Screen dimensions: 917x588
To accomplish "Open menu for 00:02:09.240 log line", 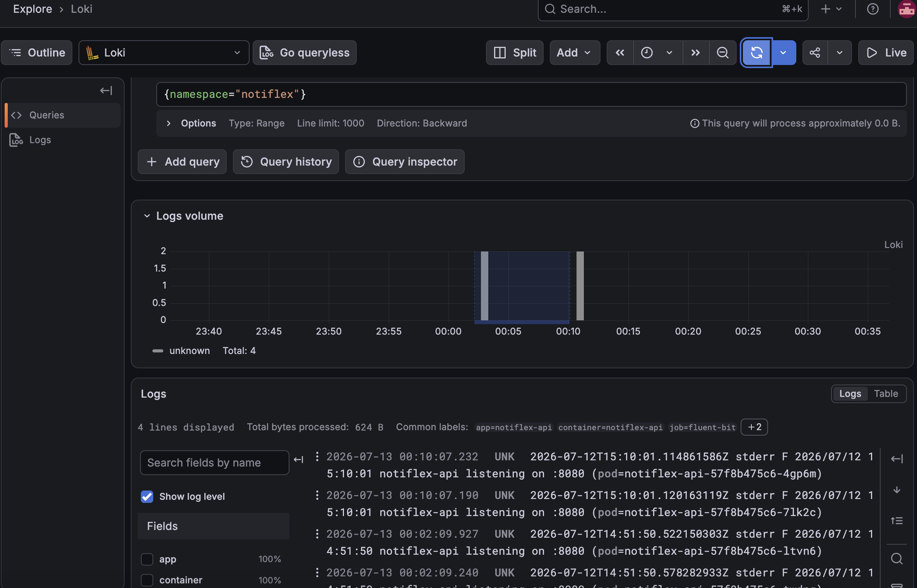I will (x=317, y=573).
